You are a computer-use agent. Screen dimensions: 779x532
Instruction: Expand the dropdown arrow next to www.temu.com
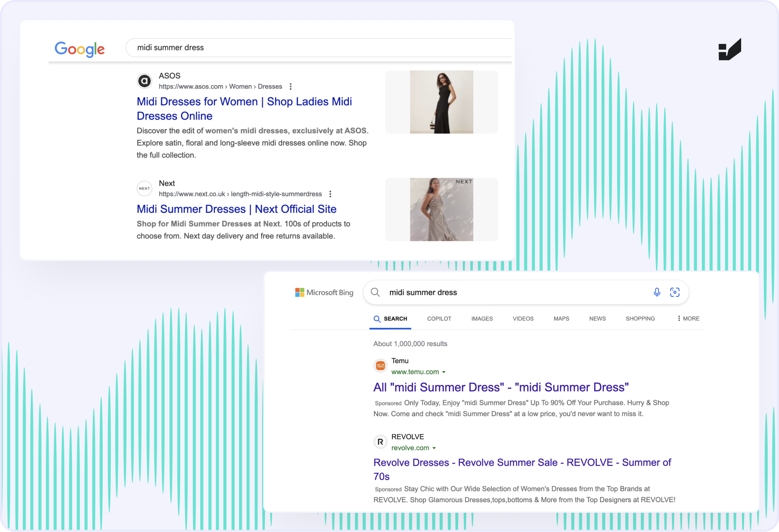[444, 372]
